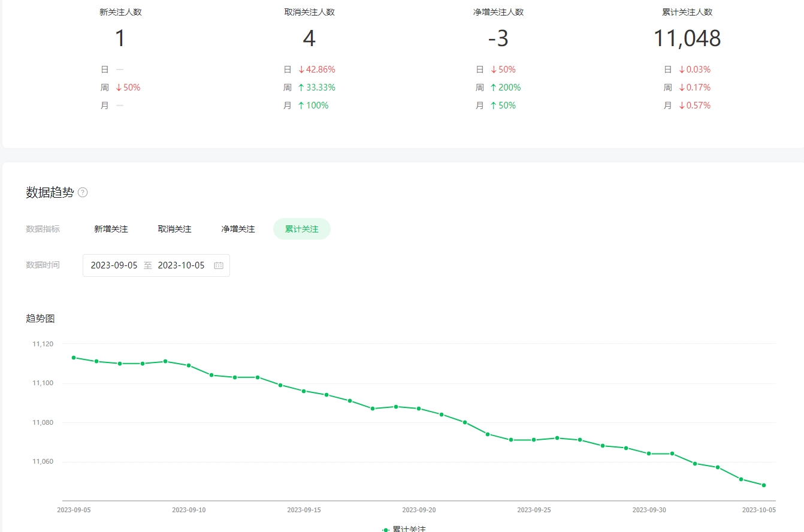This screenshot has height=532, width=804.
Task: Open the calendar icon in date range
Action: pos(219,265)
